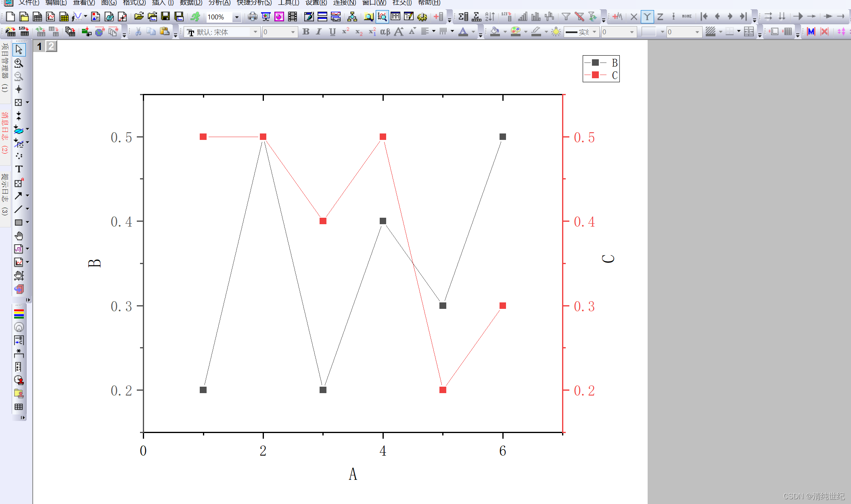
Task: Click the Sort ascending-descending icon
Action: (489, 17)
